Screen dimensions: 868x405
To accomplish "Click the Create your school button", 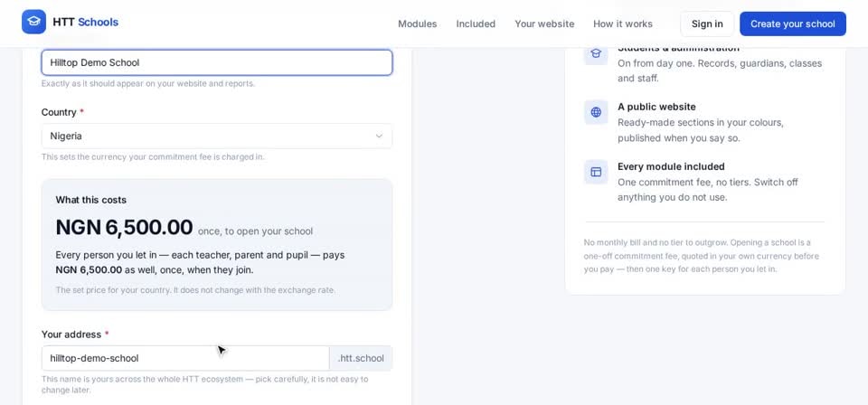I will [793, 24].
